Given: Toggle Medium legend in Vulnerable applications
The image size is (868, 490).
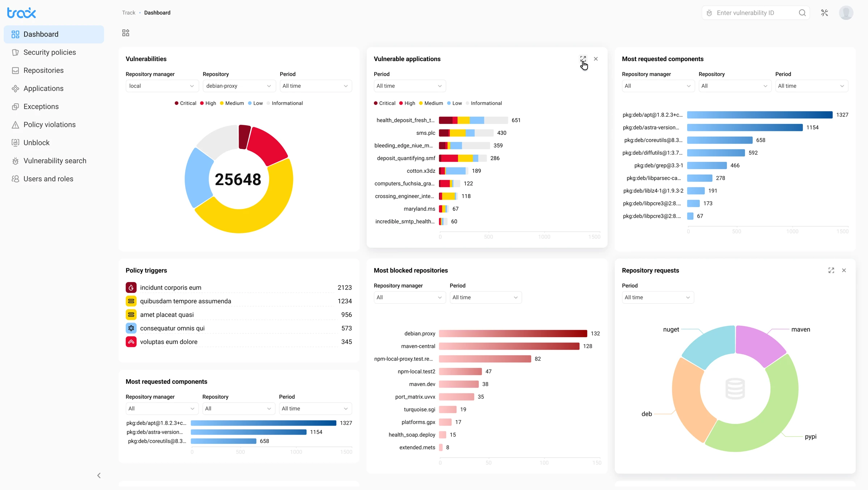Looking at the screenshot, I should pyautogui.click(x=431, y=103).
